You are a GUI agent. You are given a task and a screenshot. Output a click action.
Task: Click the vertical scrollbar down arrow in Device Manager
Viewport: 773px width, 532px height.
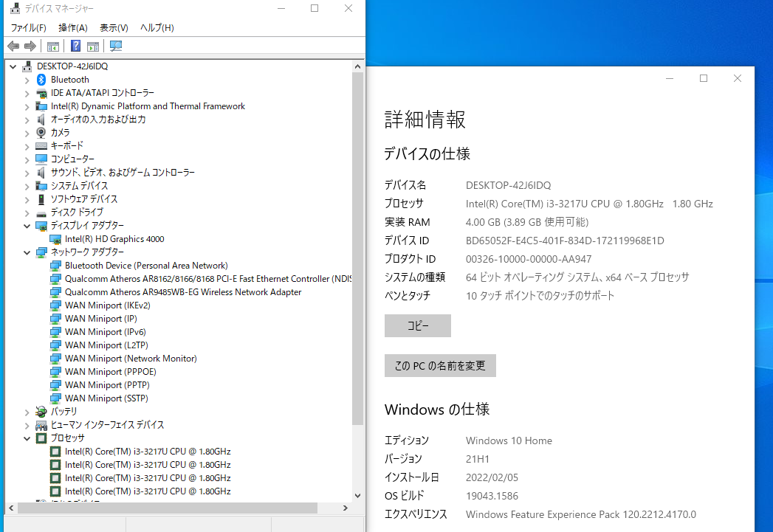coord(358,496)
